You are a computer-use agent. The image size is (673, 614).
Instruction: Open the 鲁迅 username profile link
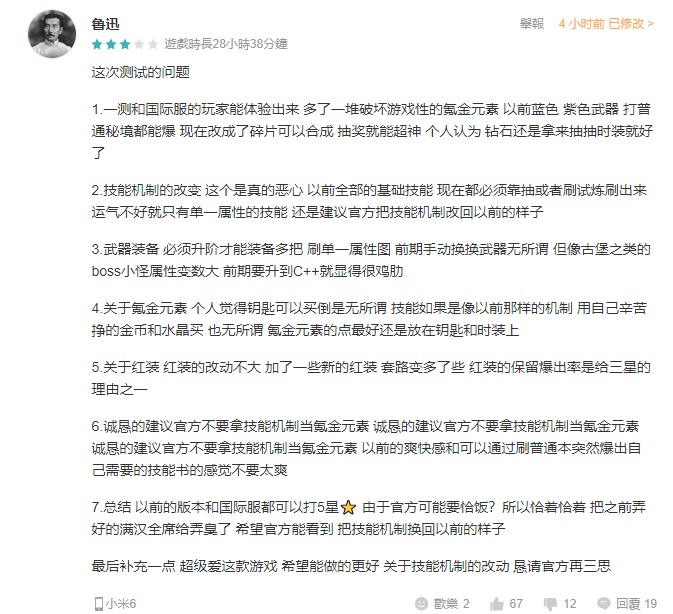(105, 24)
